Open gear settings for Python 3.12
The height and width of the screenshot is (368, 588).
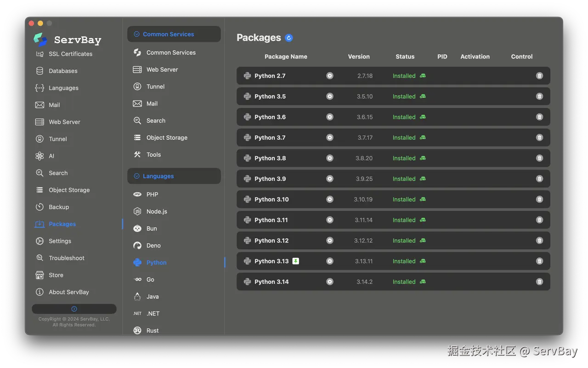[330, 240]
